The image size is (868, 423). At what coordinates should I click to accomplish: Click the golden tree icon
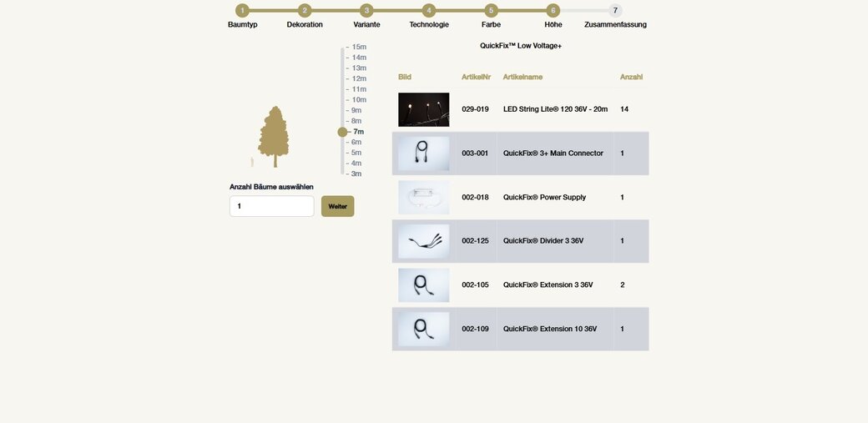click(273, 137)
